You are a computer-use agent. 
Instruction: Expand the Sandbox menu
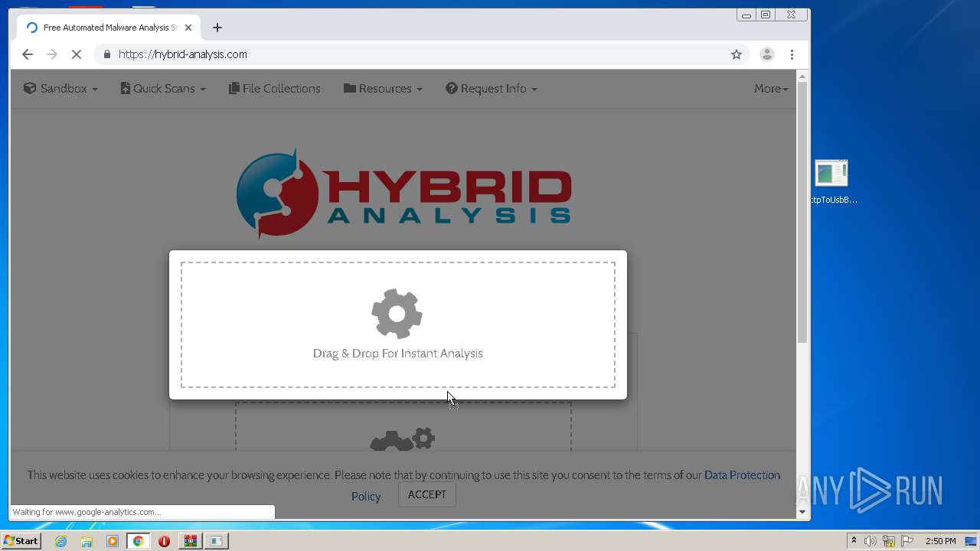60,89
